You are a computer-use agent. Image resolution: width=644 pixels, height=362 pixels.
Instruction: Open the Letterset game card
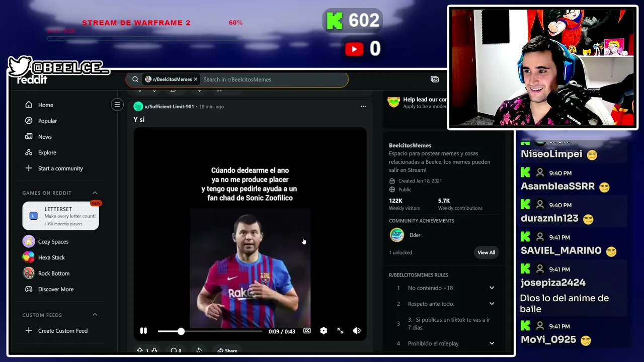60,216
